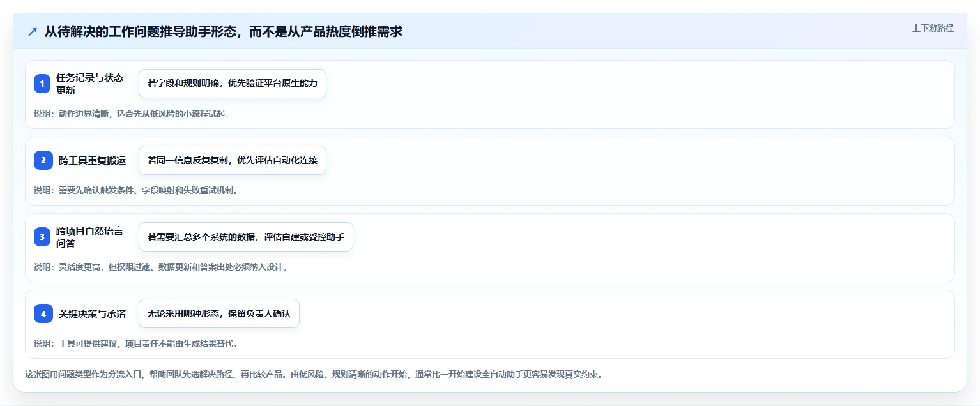980x406 pixels.
Task: Click the heading 从待解决的工作问题推导助手形态
Action: pos(223,31)
